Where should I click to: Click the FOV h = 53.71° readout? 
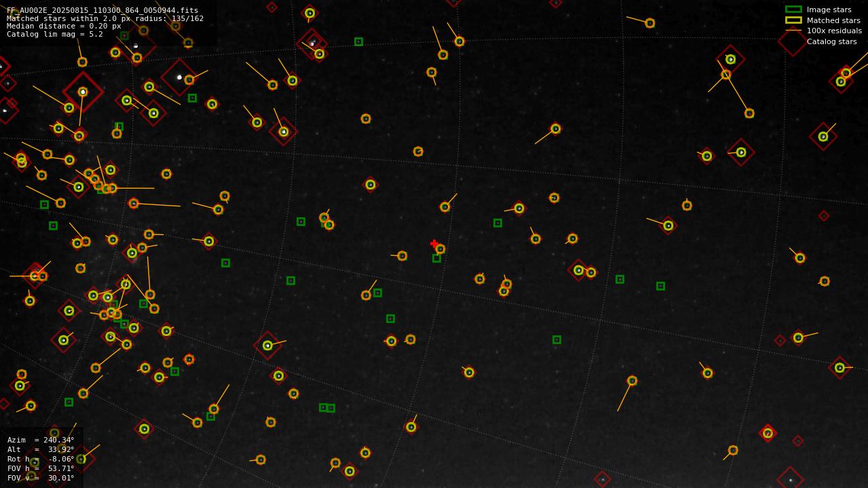point(41,468)
